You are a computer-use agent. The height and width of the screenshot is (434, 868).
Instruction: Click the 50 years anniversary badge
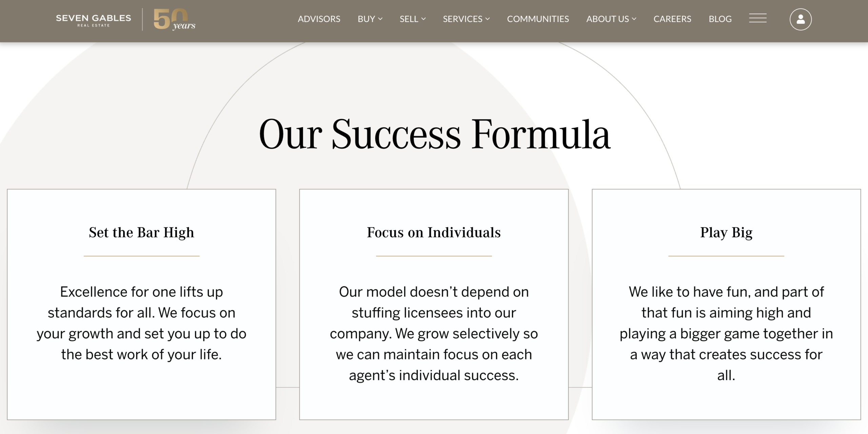click(x=174, y=20)
